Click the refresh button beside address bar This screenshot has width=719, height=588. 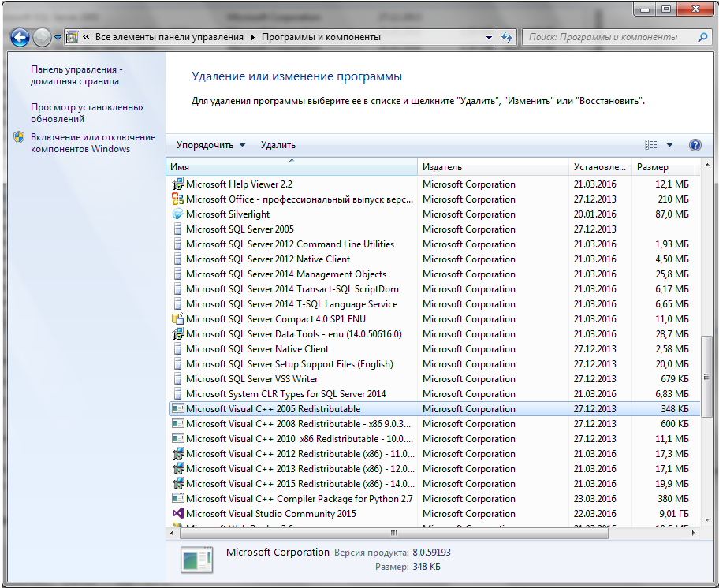[x=507, y=37]
